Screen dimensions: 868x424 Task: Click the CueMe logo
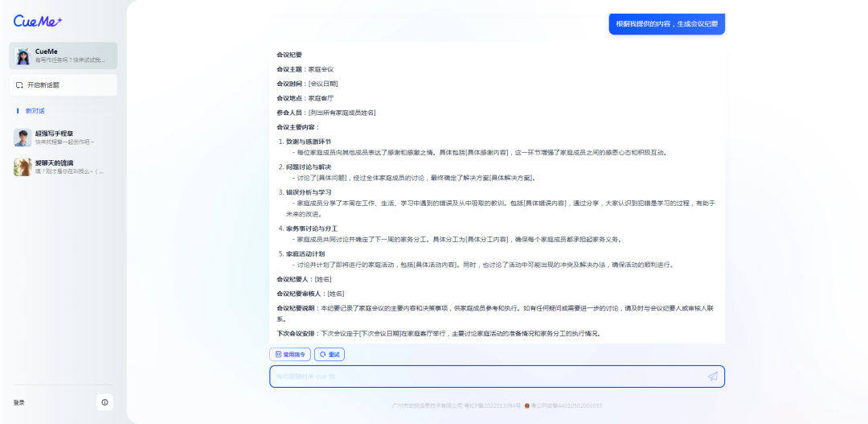coord(38,20)
